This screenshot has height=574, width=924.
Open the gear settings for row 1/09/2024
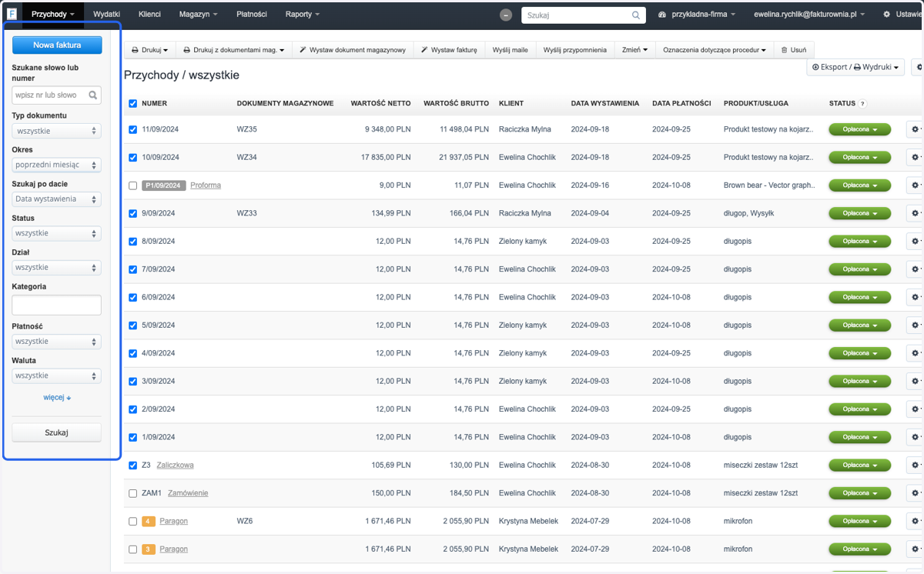pyautogui.click(x=916, y=437)
